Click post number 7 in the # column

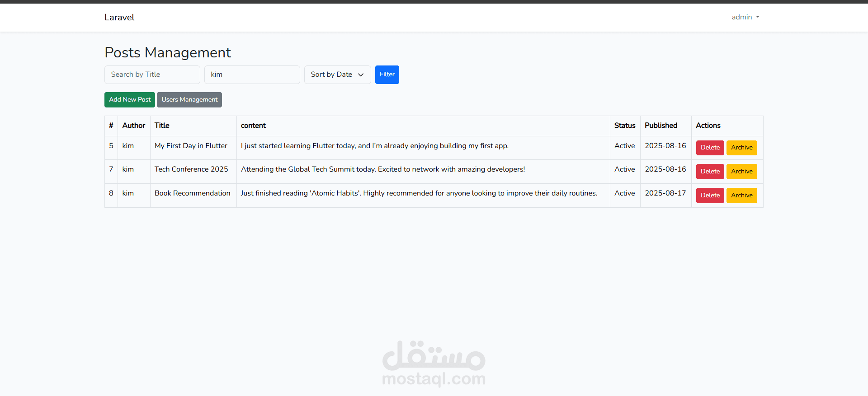(x=111, y=169)
